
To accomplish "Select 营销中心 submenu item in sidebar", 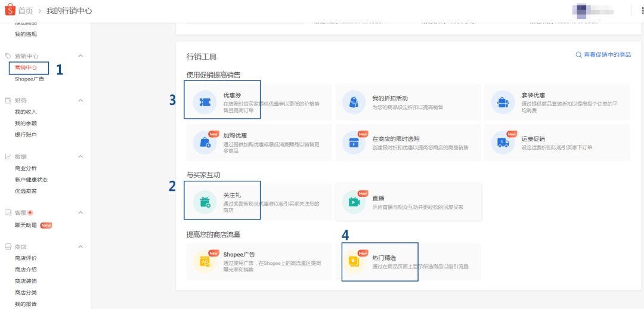I will coord(26,67).
